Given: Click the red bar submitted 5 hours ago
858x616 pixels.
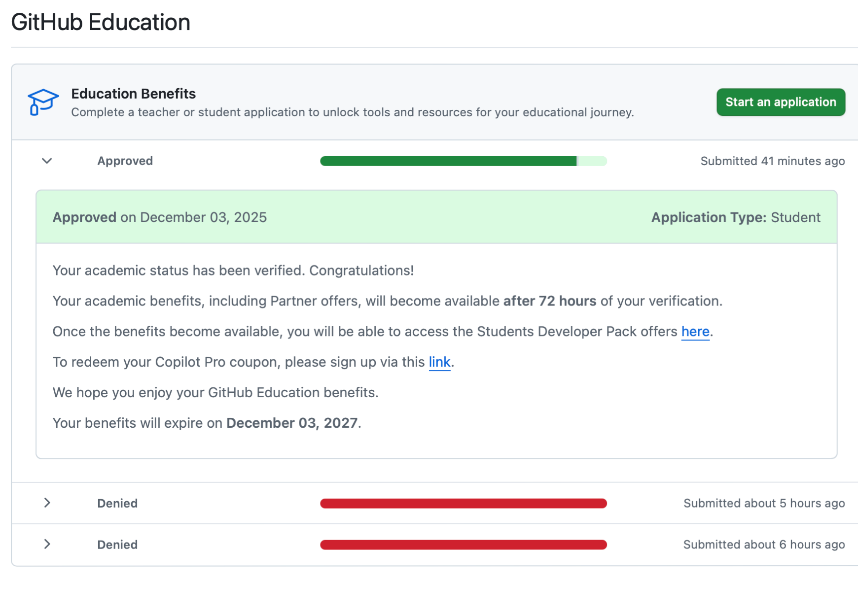Looking at the screenshot, I should coord(463,503).
